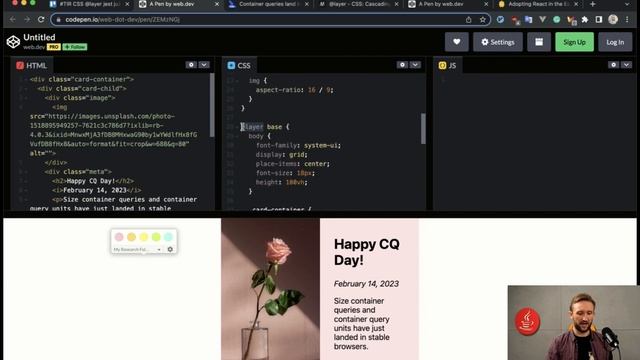Viewport: 640px width, 360px height.
Task: Open the Chrome three-dot menu
Action: 627,20
